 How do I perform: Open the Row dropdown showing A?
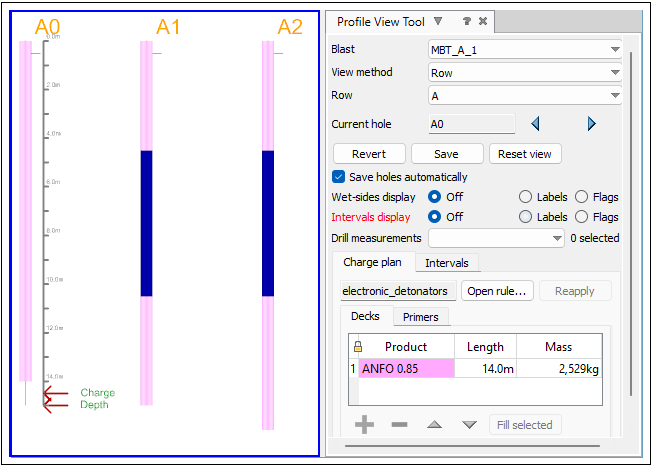pos(525,96)
